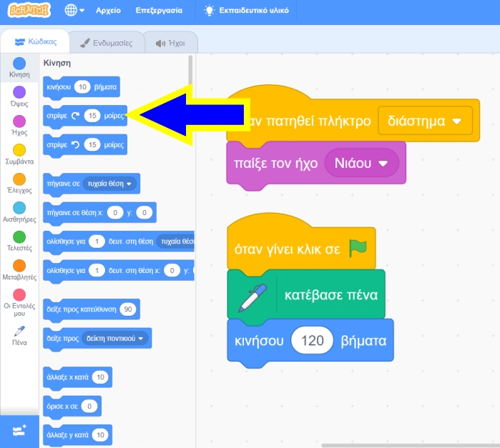Select the Τελεστές green category
Viewport: 500px width, 448px height.
coord(19,237)
